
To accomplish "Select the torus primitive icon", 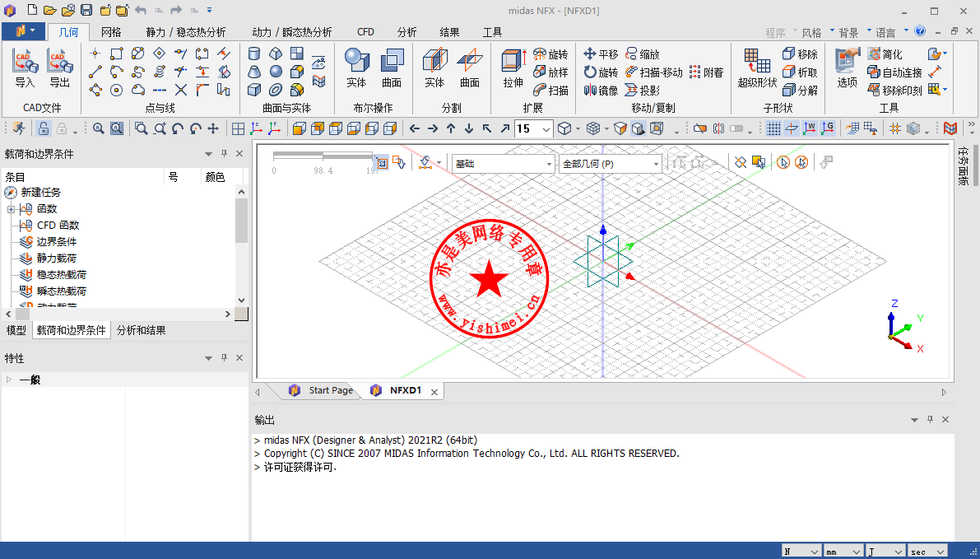I will pos(276,90).
